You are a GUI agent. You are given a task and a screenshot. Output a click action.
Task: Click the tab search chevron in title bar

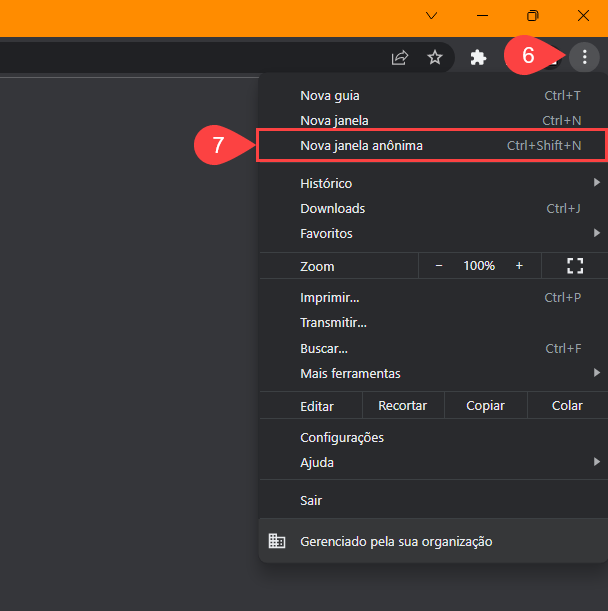point(431,16)
